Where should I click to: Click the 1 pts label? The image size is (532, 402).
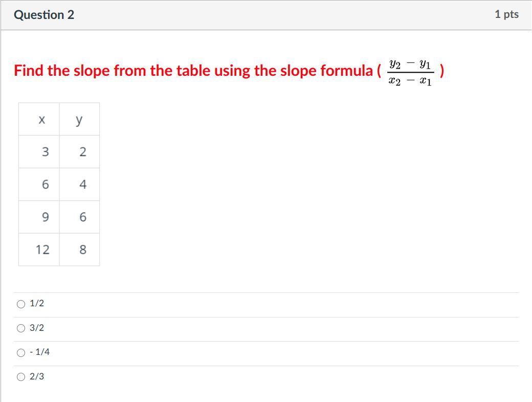pyautogui.click(x=506, y=14)
